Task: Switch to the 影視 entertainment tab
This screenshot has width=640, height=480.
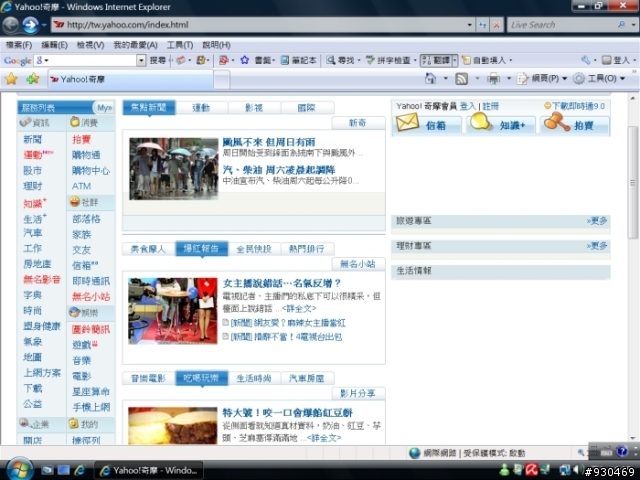Action: pyautogui.click(x=254, y=108)
